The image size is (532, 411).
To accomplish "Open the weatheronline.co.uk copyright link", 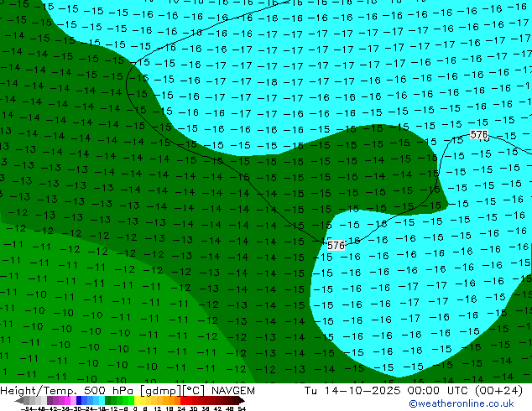I will 461,403.
